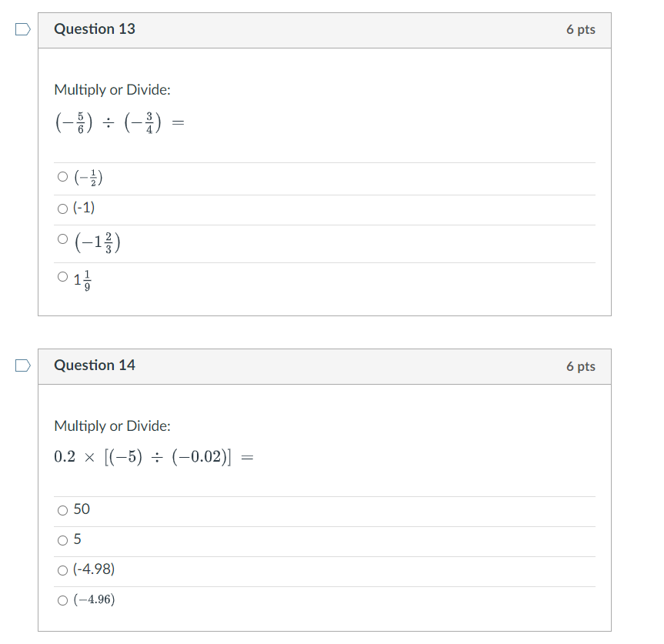Click the 6 pts label for Question 14

tap(581, 365)
